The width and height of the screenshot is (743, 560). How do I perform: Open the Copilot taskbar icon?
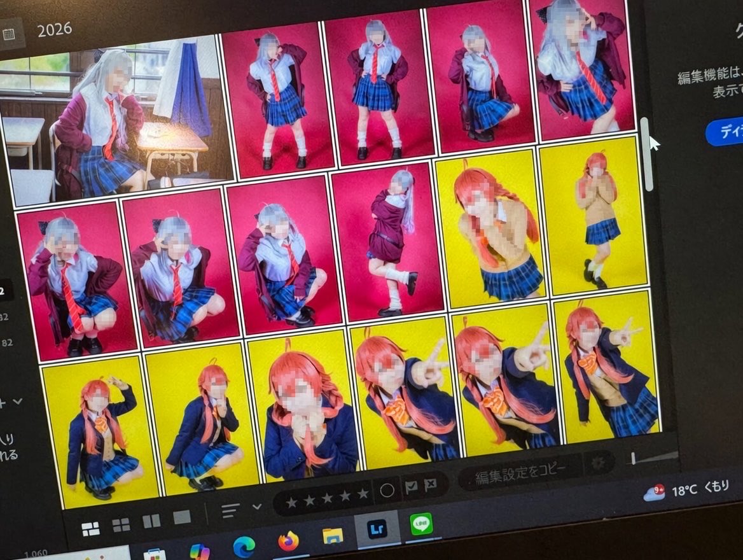pos(200,552)
